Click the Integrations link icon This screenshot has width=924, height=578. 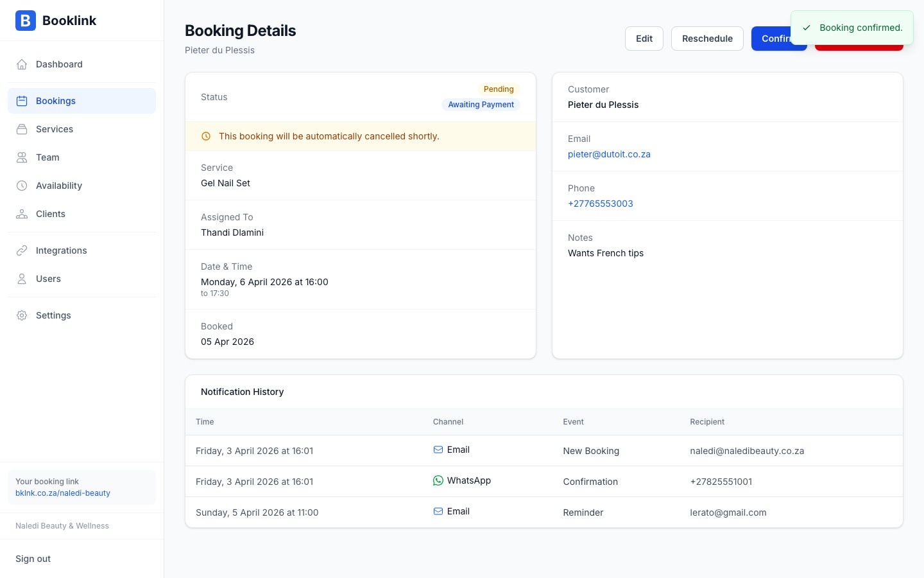coord(22,250)
